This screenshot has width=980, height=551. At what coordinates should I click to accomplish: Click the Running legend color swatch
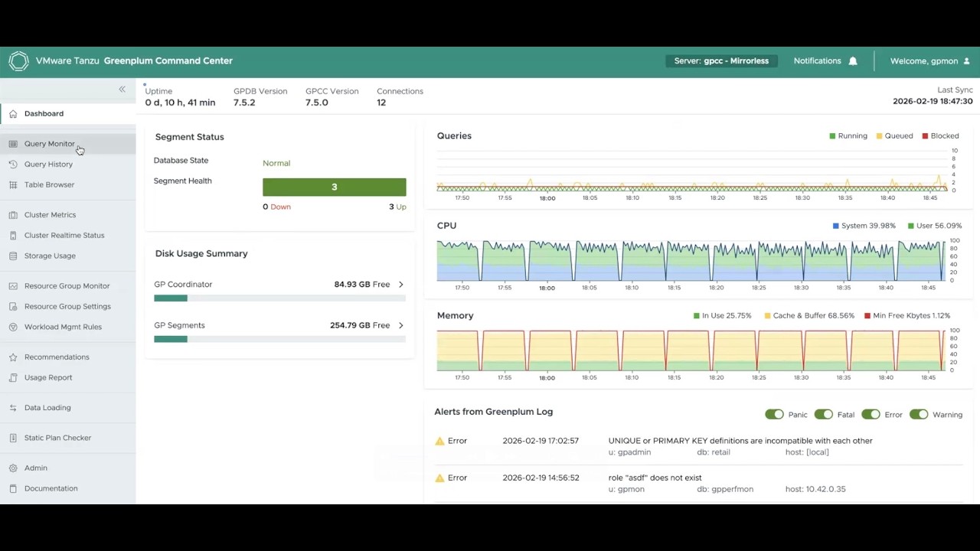832,136
